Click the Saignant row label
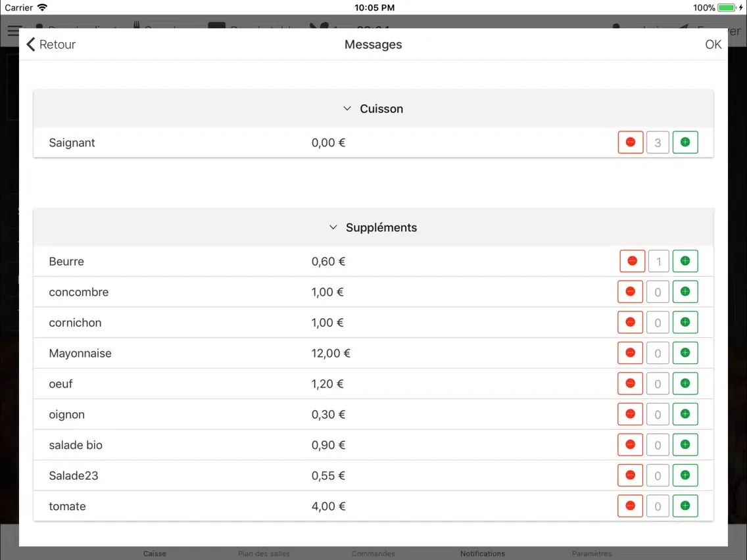This screenshot has width=747, height=560. point(72,143)
